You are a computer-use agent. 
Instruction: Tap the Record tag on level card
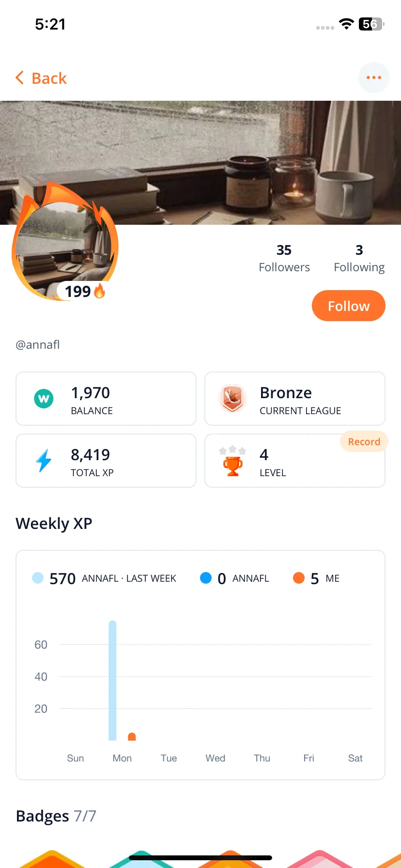[x=364, y=441]
